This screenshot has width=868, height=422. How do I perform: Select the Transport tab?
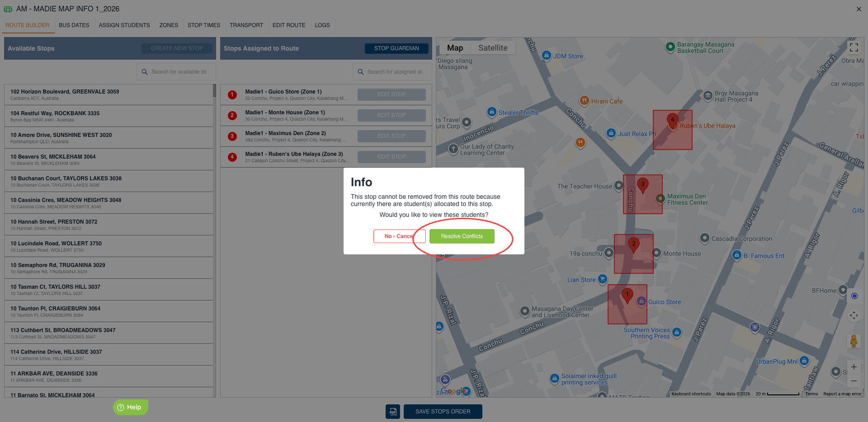coord(246,25)
